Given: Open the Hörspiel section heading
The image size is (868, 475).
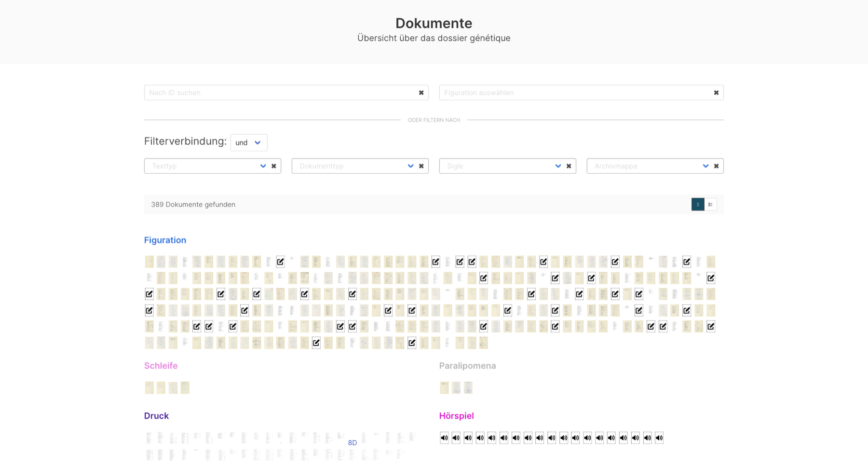Looking at the screenshot, I should pos(457,416).
